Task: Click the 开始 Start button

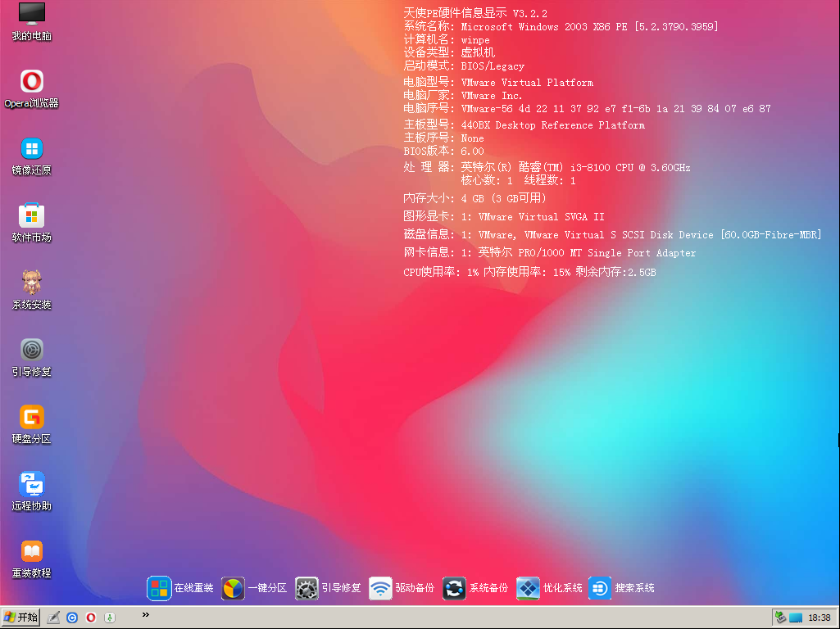Action: (19, 617)
